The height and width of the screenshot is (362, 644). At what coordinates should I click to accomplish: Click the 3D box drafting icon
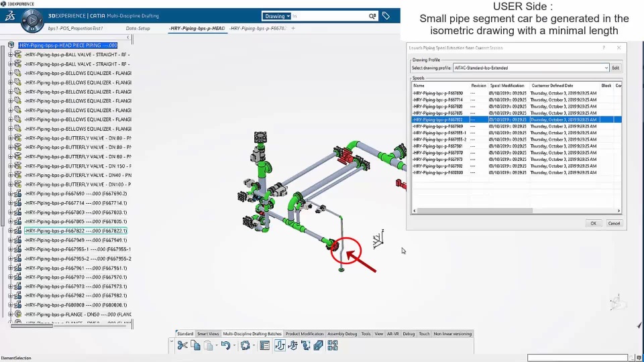pos(318,346)
